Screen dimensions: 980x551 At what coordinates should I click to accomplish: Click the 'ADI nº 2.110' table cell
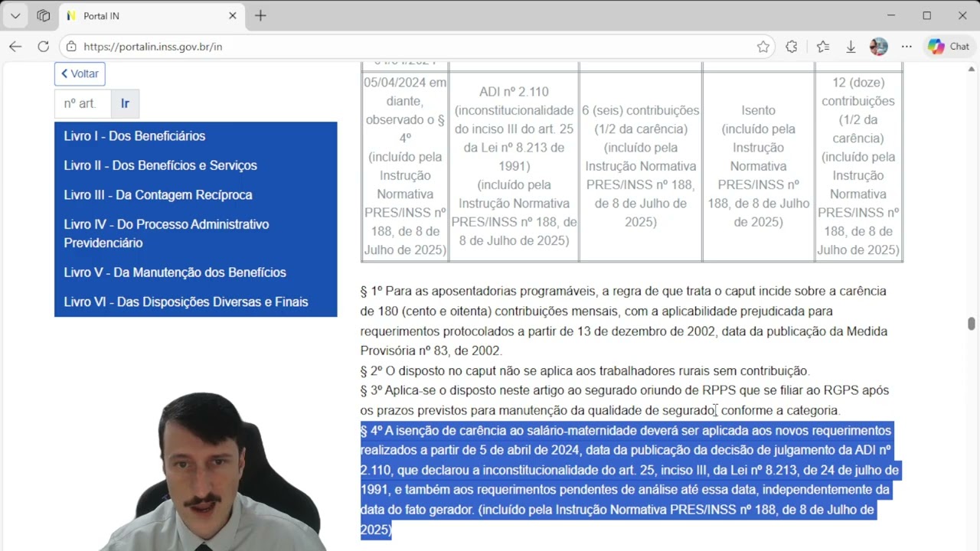(x=514, y=166)
